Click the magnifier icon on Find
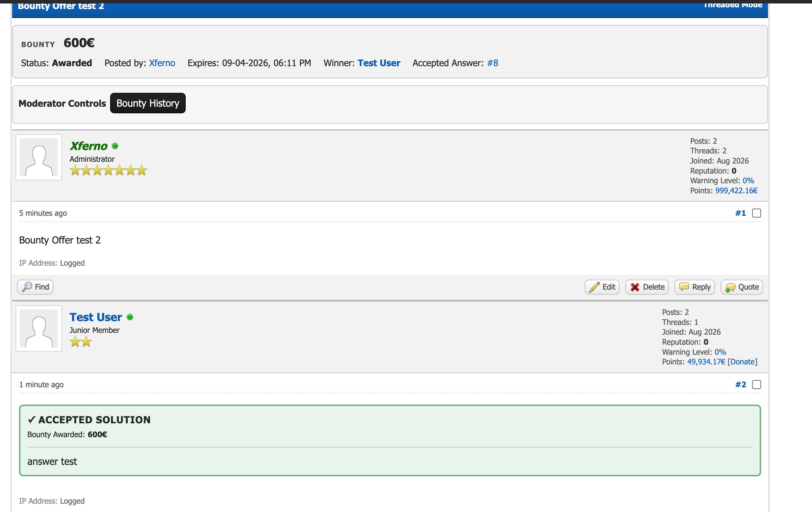 pyautogui.click(x=27, y=287)
